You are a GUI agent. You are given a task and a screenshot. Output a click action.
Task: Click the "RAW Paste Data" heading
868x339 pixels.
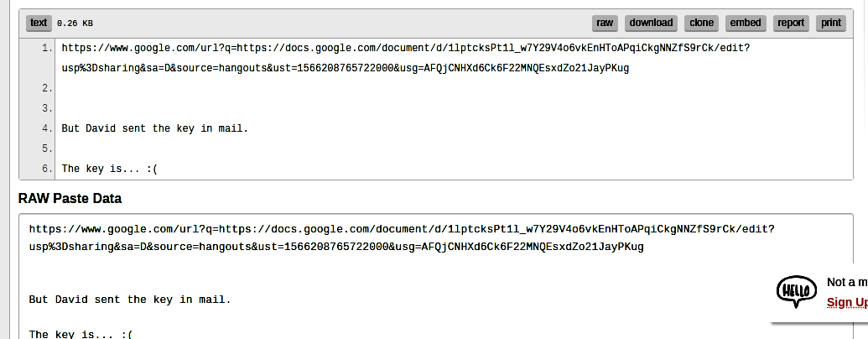point(70,199)
